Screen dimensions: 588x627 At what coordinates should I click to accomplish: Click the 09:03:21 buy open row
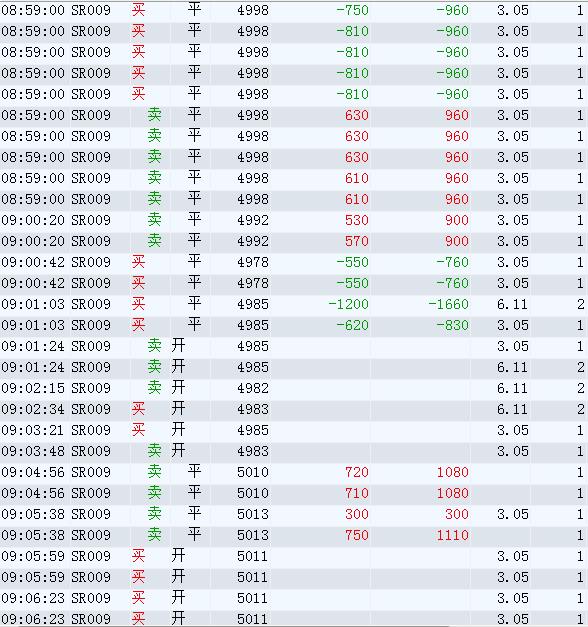pos(294,430)
